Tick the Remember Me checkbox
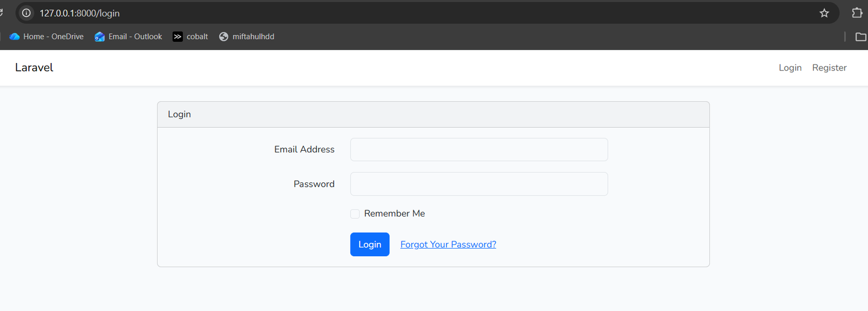 (x=355, y=214)
